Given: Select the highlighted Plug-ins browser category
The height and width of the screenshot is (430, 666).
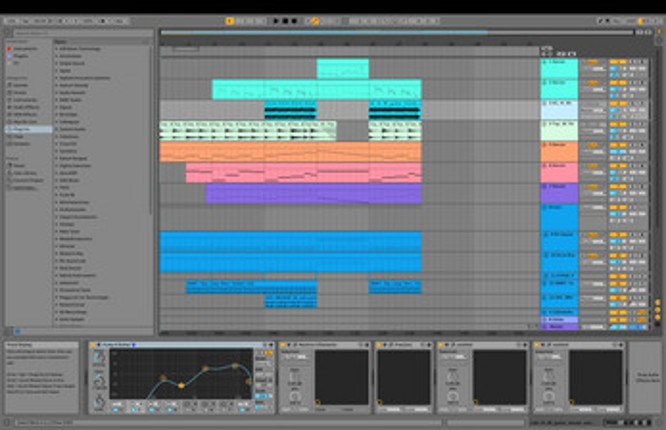Looking at the screenshot, I should coord(28,129).
